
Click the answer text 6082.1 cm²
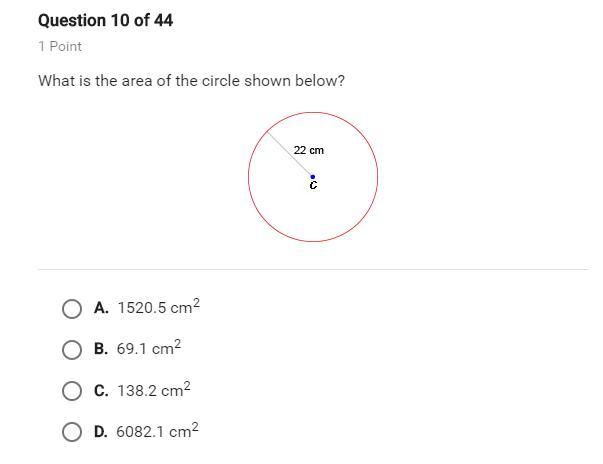[x=157, y=431]
